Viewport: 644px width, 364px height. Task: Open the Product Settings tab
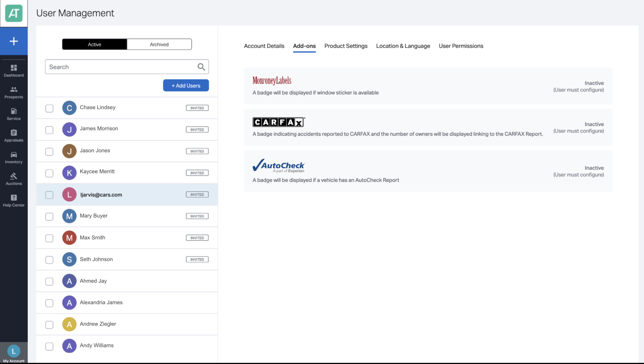(346, 46)
